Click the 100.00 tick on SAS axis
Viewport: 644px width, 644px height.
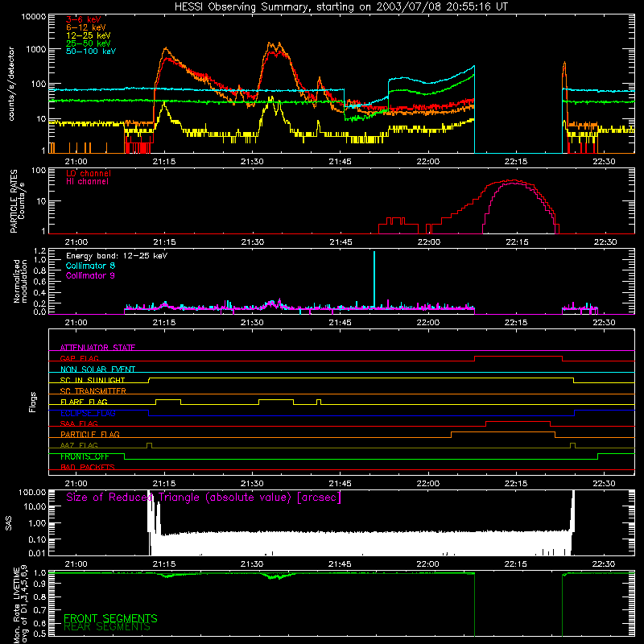coord(32,492)
